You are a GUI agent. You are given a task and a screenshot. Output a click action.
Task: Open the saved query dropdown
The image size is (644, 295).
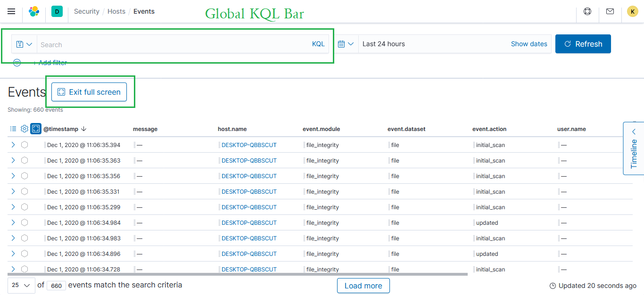[x=24, y=44]
